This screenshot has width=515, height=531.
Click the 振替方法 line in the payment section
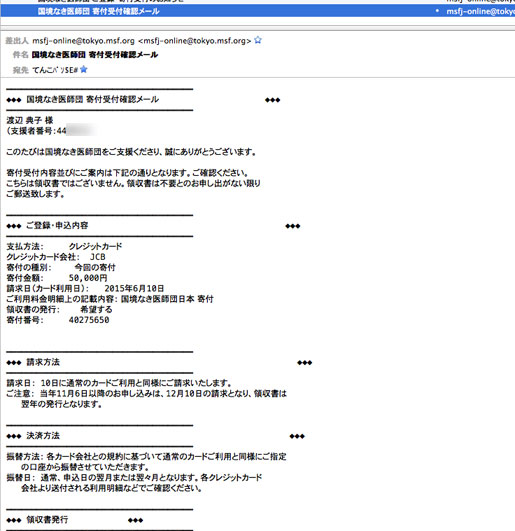146,457
